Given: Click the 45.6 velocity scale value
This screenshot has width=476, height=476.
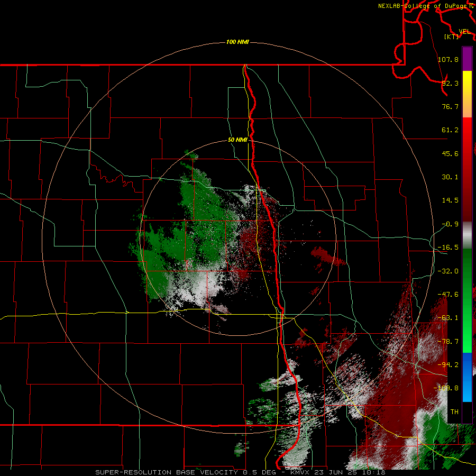Looking at the screenshot, I should click(x=450, y=153).
